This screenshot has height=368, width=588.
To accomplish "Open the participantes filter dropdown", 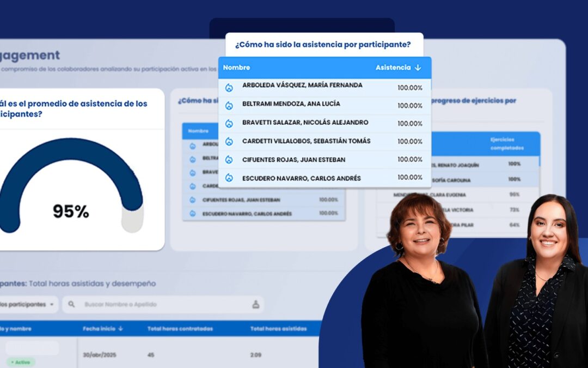I will coord(27,304).
